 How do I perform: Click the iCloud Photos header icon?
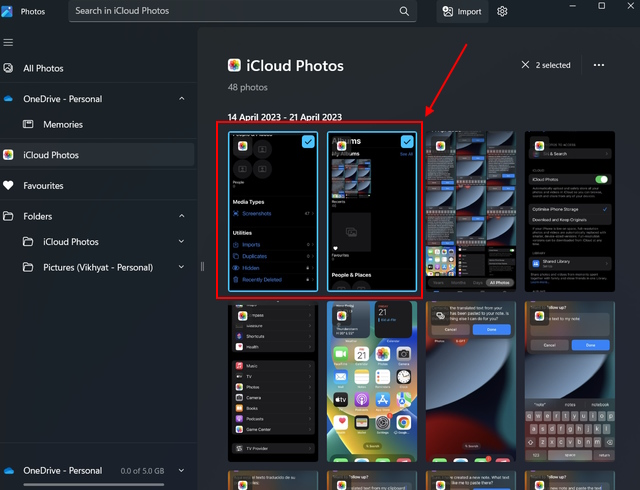234,65
